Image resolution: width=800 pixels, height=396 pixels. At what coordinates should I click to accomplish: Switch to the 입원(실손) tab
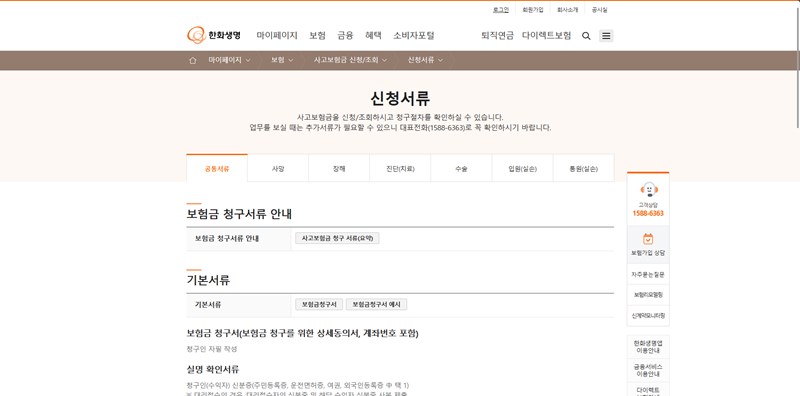pyautogui.click(x=522, y=168)
